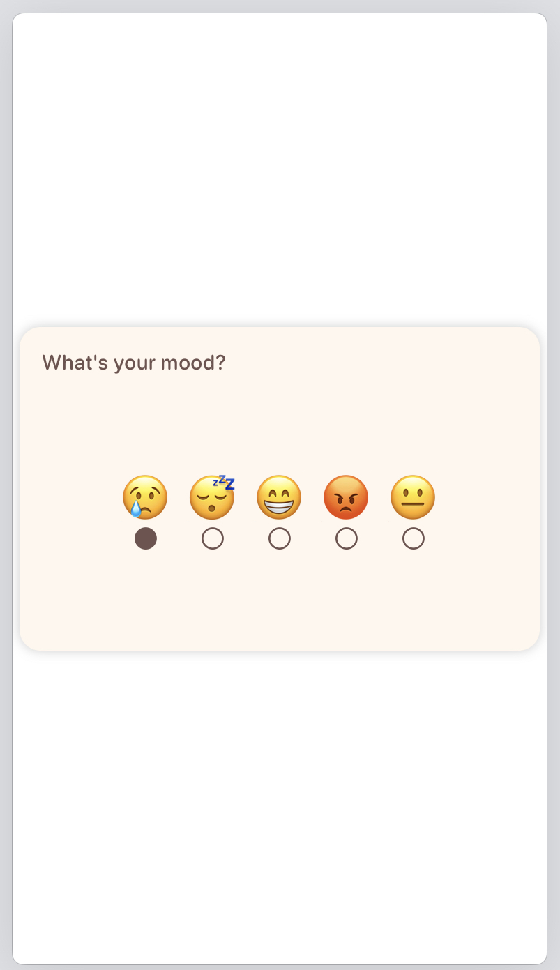
Task: Click the crying face emoji
Action: coord(145,497)
